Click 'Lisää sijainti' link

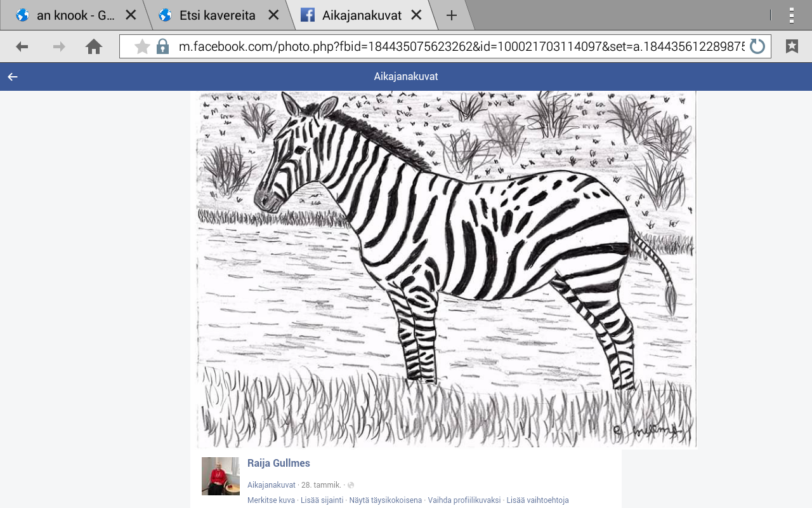click(322, 500)
